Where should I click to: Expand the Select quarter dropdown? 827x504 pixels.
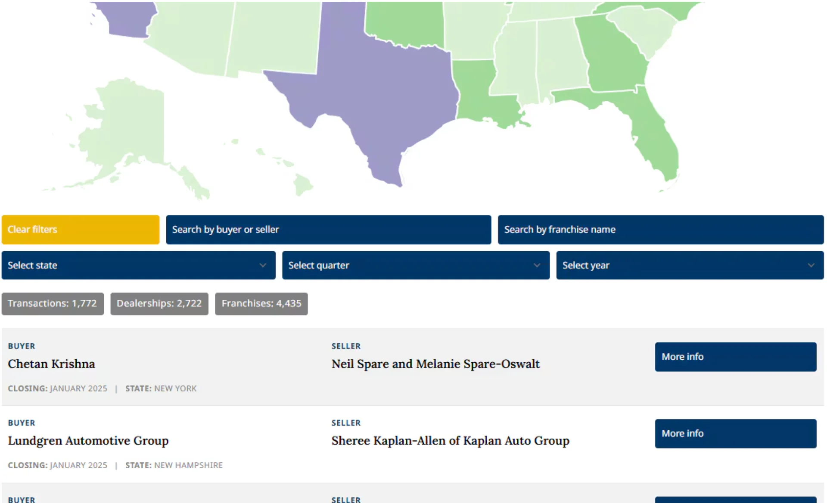tap(416, 265)
